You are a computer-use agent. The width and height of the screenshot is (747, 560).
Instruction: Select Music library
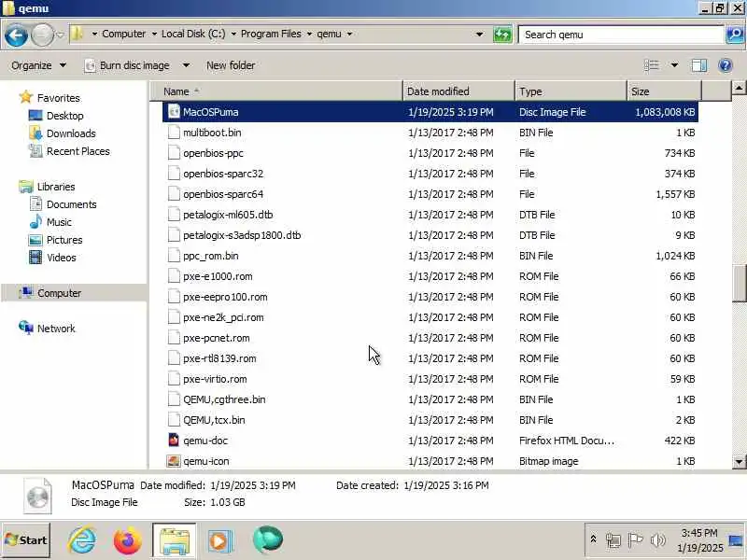point(59,222)
